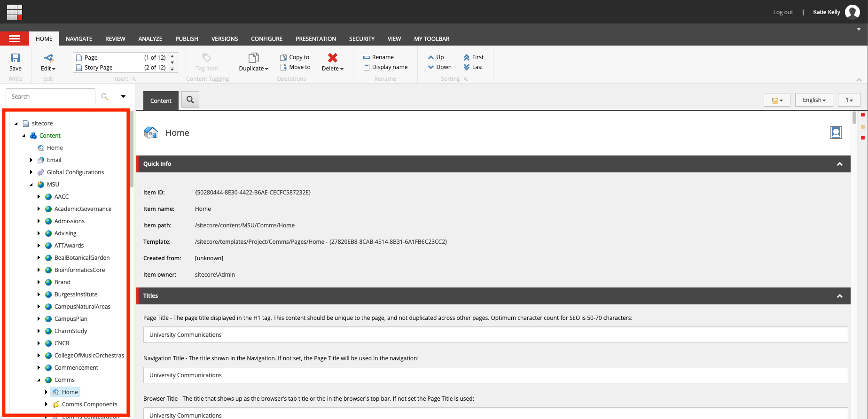Move item to First position
The image size is (868, 419).
tap(473, 57)
